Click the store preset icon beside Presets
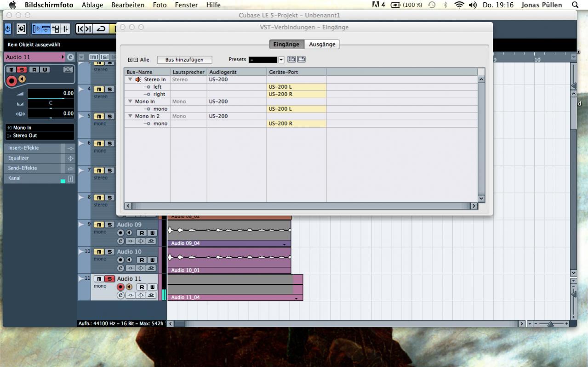 pyautogui.click(x=291, y=59)
